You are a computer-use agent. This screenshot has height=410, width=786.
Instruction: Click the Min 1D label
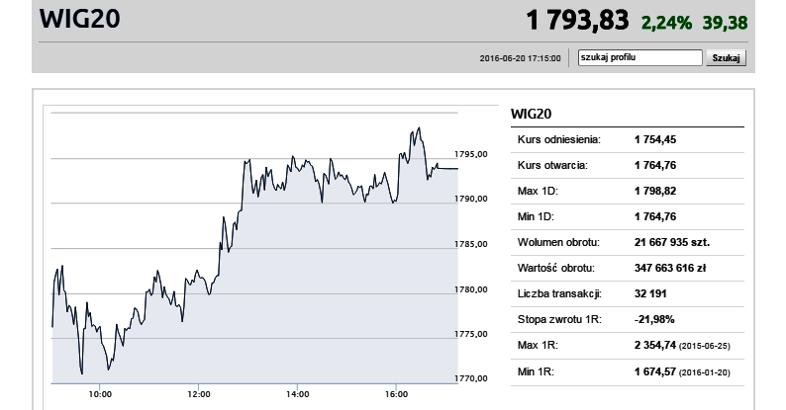coord(535,216)
